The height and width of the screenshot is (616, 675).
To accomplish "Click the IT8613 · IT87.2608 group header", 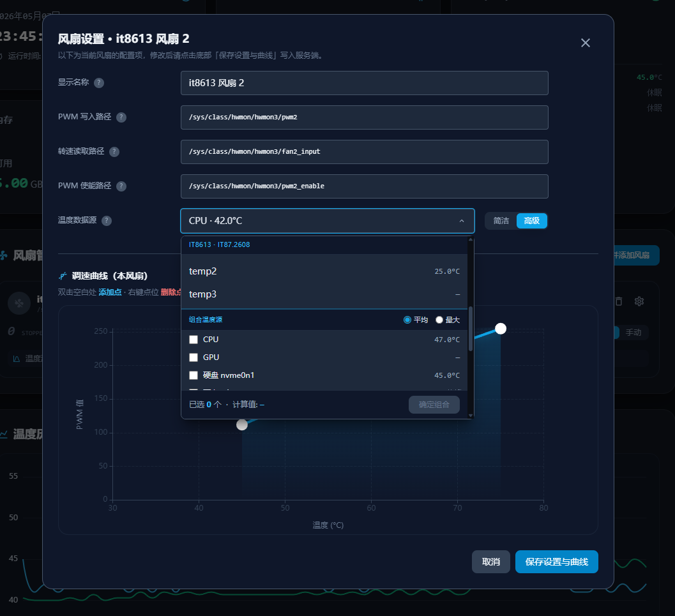I will 219,244.
